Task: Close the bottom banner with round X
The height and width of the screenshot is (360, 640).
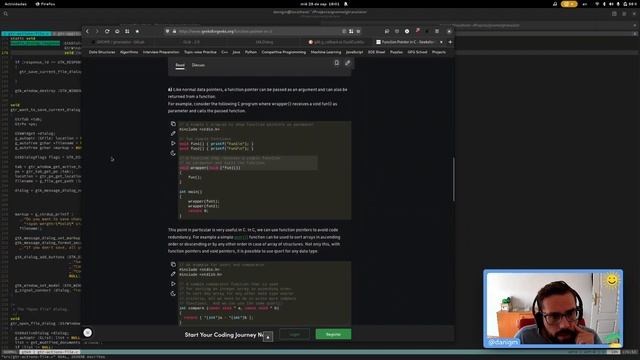Action: point(87,333)
